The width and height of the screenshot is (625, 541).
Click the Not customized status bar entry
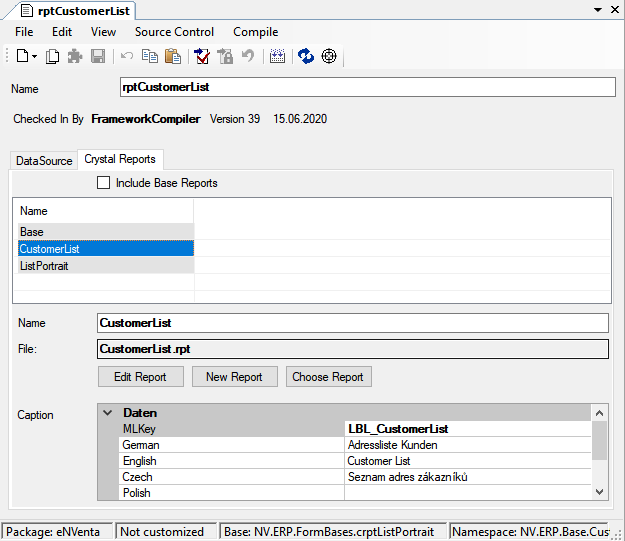click(x=166, y=532)
